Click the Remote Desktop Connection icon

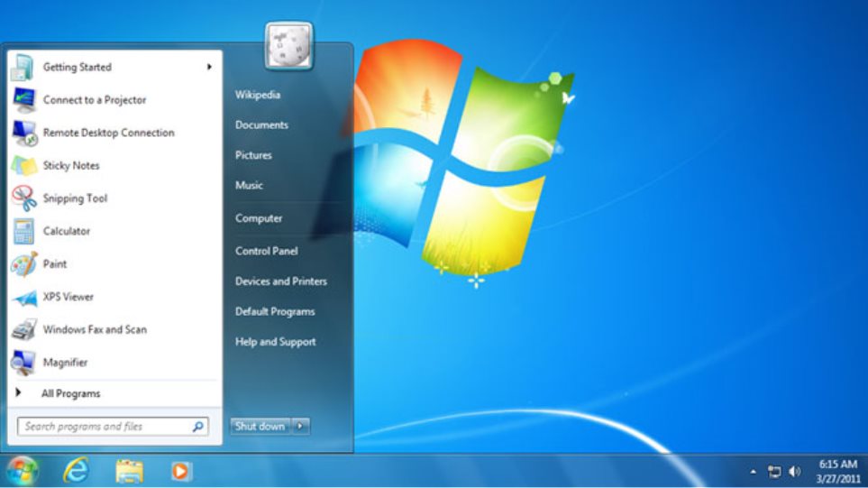click(23, 133)
